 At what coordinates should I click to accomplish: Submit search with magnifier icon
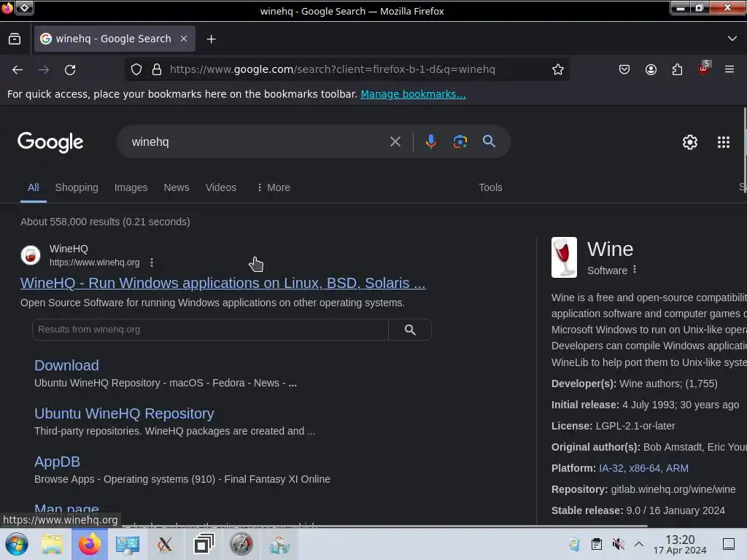(489, 141)
